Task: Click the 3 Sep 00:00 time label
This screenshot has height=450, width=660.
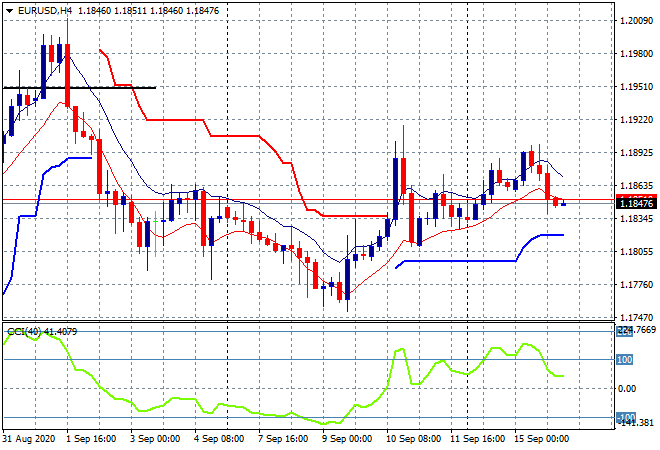Action: tap(155, 439)
